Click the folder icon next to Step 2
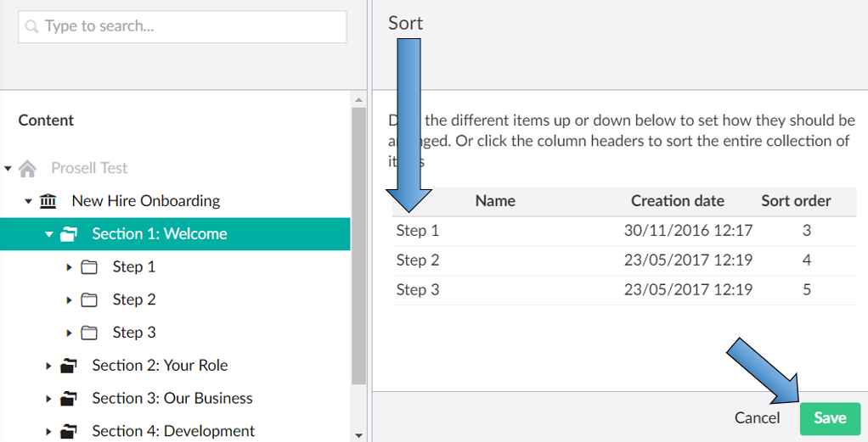 [x=89, y=299]
